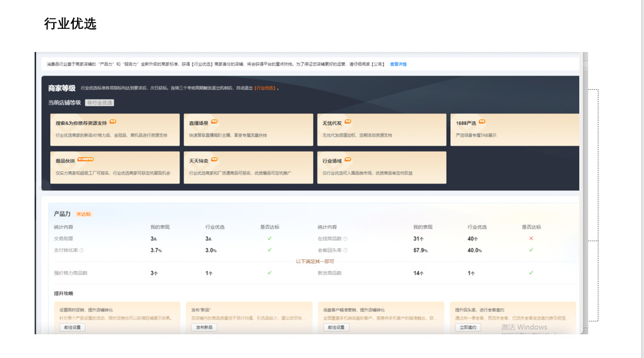Click the green checkmark in 老客回头率 row
Image resolution: width=644 pixels, height=358 pixels.
531,250
